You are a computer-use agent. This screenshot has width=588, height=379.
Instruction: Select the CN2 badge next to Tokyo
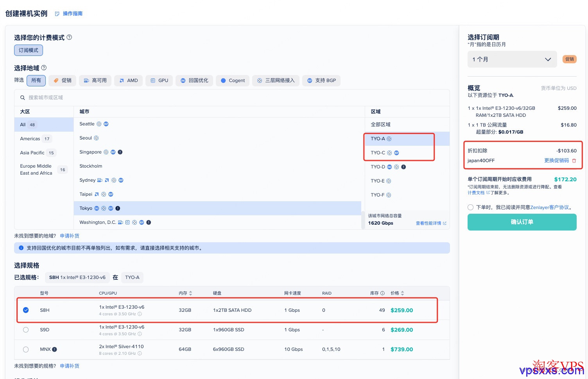pyautogui.click(x=97, y=208)
